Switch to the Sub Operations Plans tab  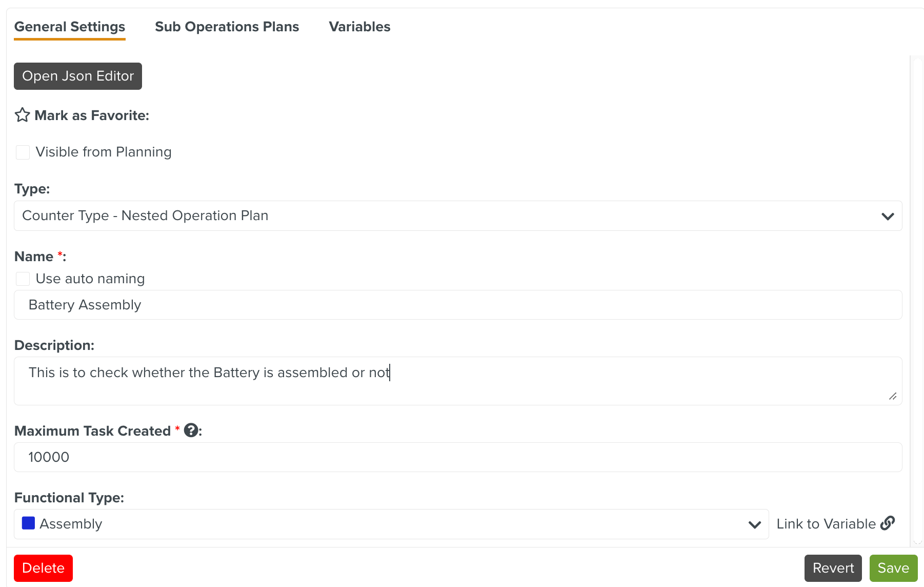227,27
